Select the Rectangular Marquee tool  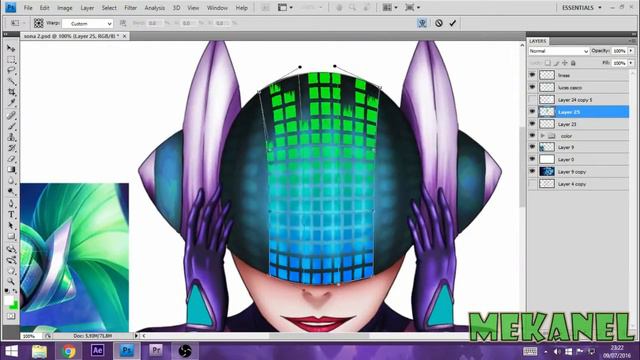(x=11, y=60)
